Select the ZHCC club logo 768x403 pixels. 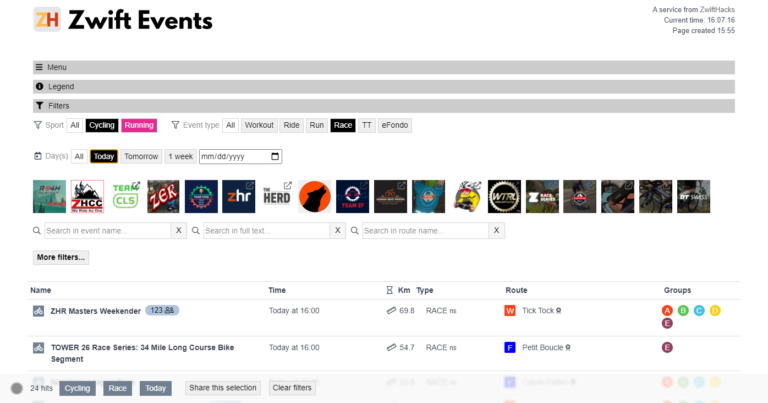87,196
